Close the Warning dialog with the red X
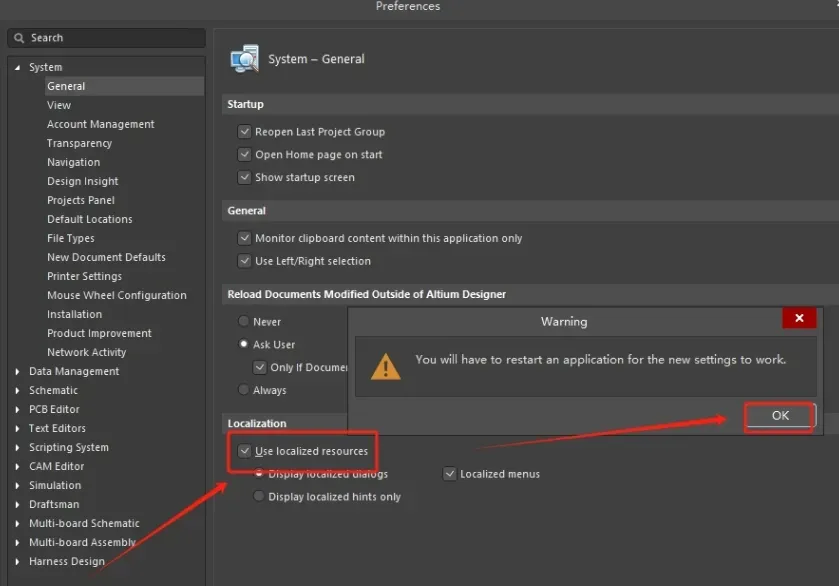839x586 pixels. coord(799,318)
